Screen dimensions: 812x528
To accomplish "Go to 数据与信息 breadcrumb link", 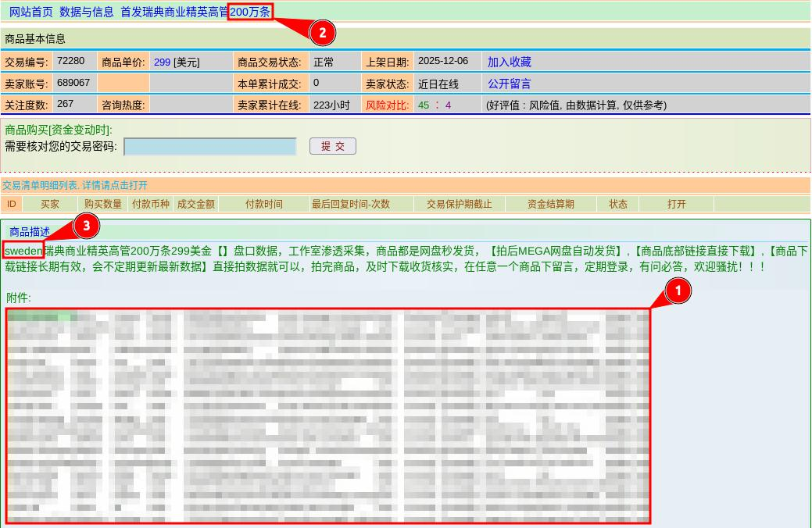I will click(87, 12).
